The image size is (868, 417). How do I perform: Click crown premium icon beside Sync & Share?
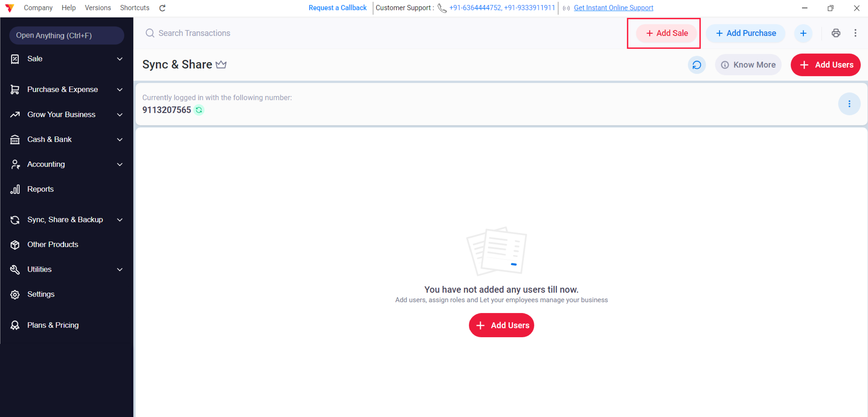point(221,64)
